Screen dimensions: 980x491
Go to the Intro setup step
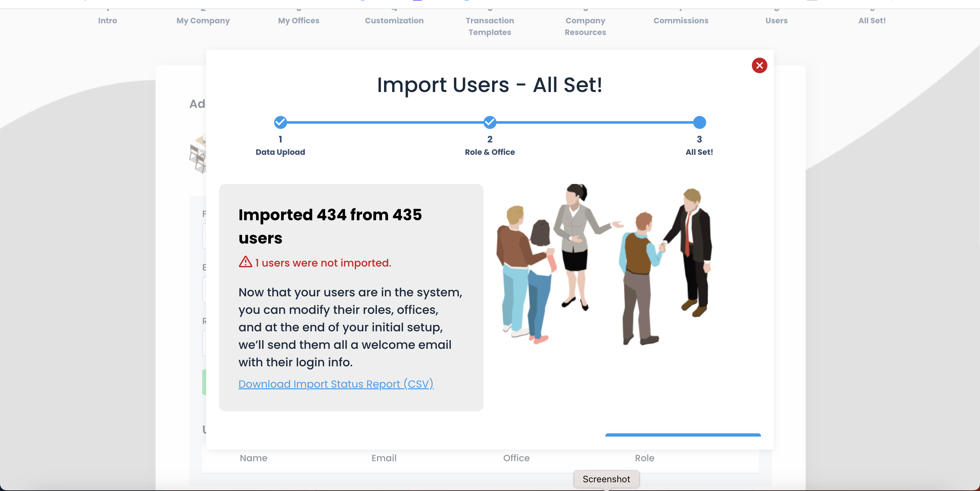[x=108, y=20]
